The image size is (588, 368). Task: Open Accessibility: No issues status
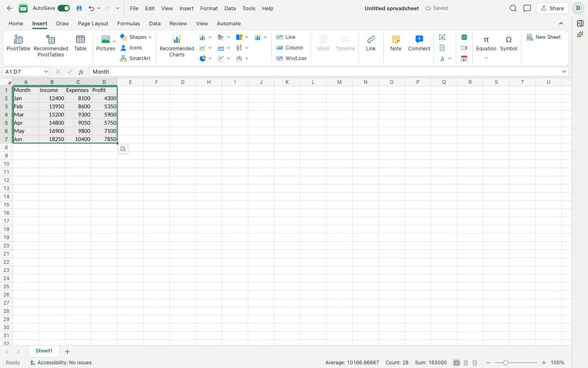click(x=61, y=363)
